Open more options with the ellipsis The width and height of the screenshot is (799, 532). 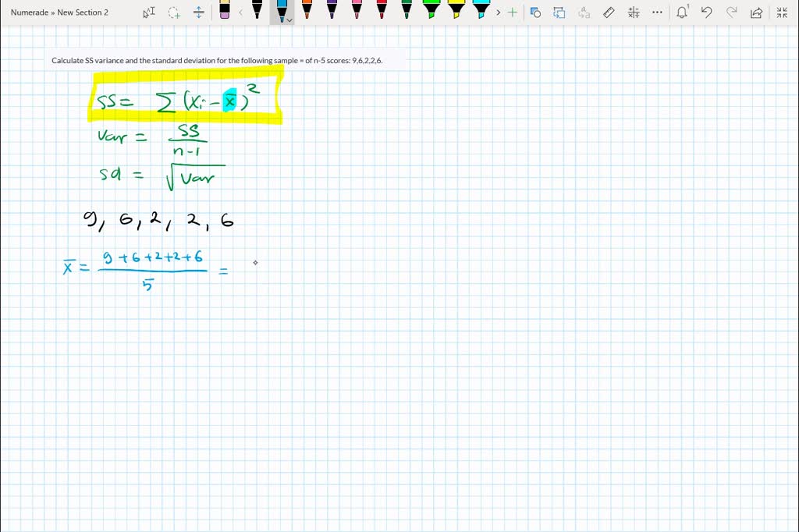pyautogui.click(x=657, y=12)
